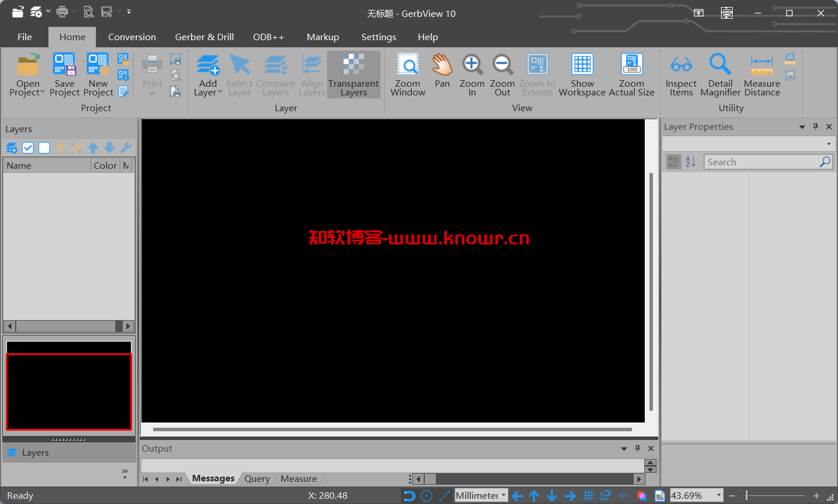Click the empty box in Layers toolbar
The image size is (838, 504).
pyautogui.click(x=44, y=148)
